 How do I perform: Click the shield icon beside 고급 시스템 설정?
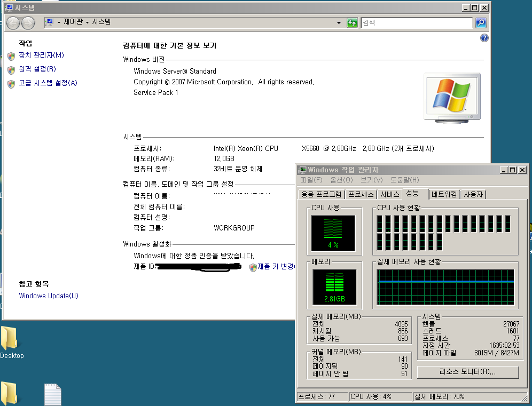pyautogui.click(x=11, y=84)
